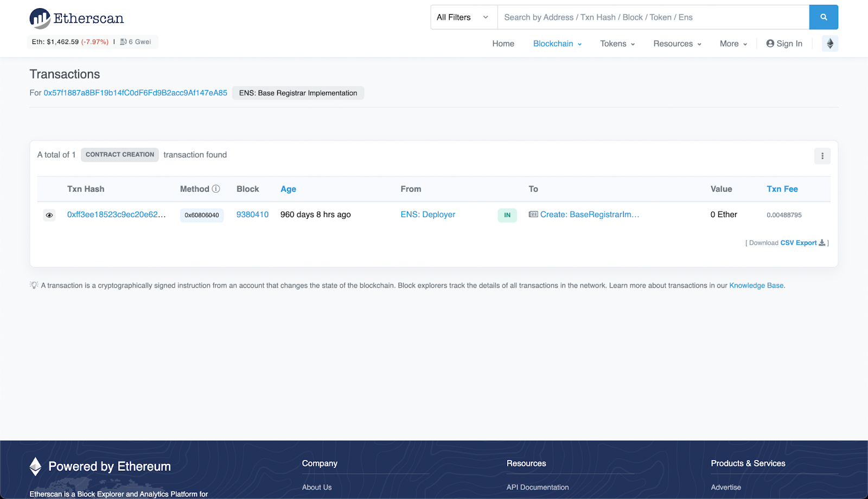
Task: Click About Us in footer
Action: point(317,487)
